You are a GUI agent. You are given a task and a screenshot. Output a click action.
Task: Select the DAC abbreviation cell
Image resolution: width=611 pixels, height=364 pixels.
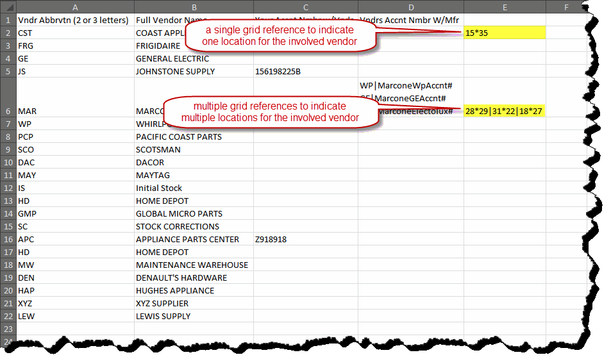click(75, 162)
